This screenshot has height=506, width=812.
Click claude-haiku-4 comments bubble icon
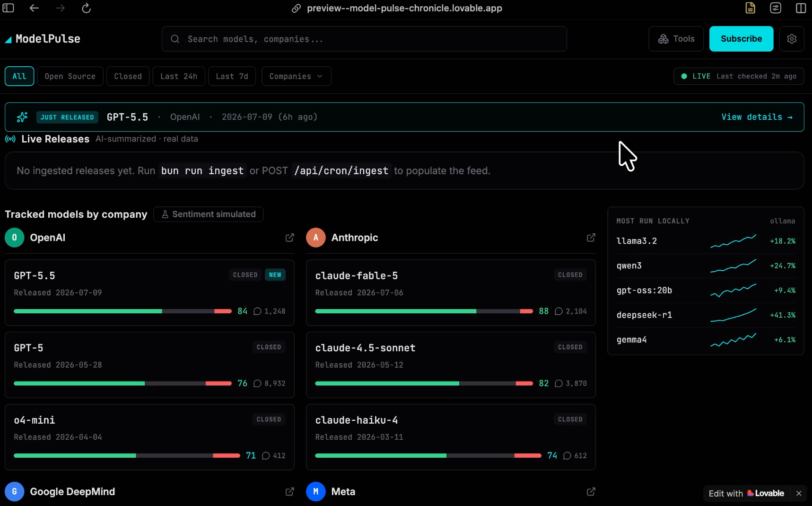pos(567,456)
